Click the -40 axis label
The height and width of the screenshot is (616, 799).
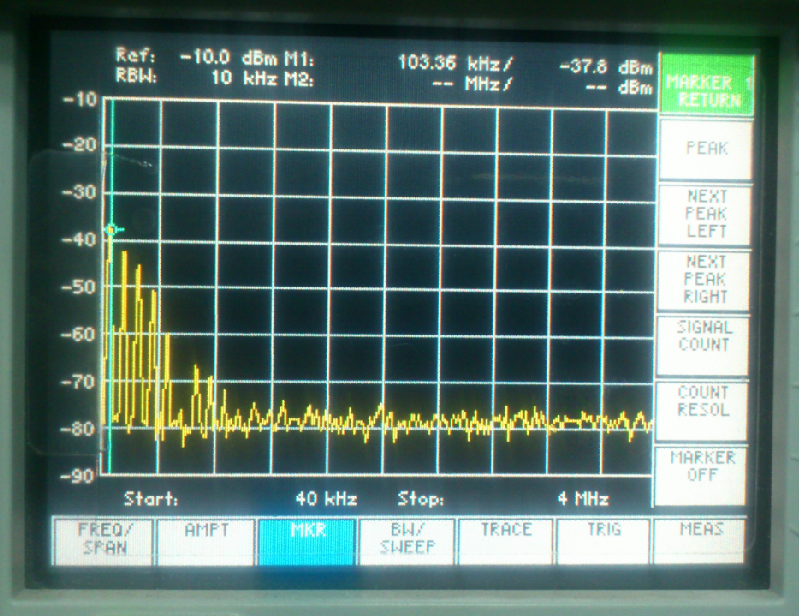79,239
